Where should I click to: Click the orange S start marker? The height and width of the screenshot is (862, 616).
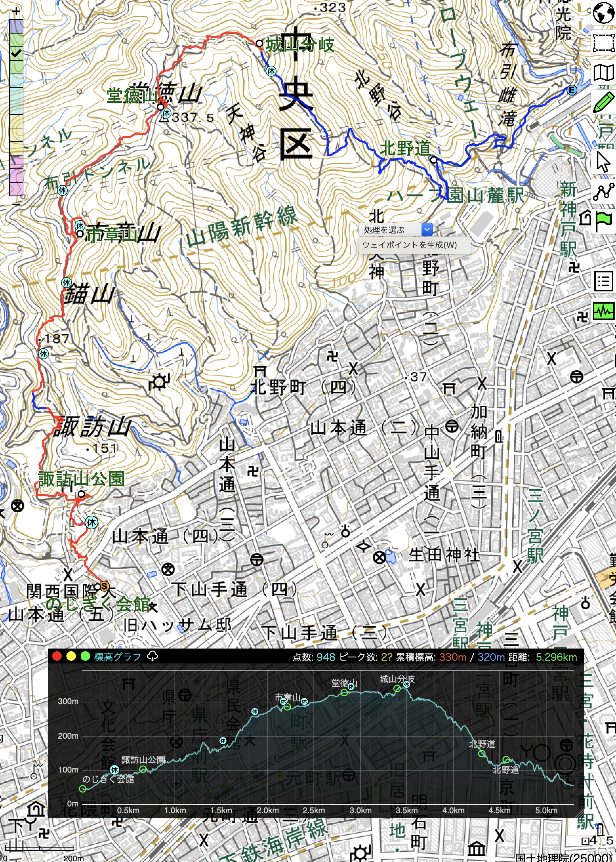pyautogui.click(x=104, y=586)
